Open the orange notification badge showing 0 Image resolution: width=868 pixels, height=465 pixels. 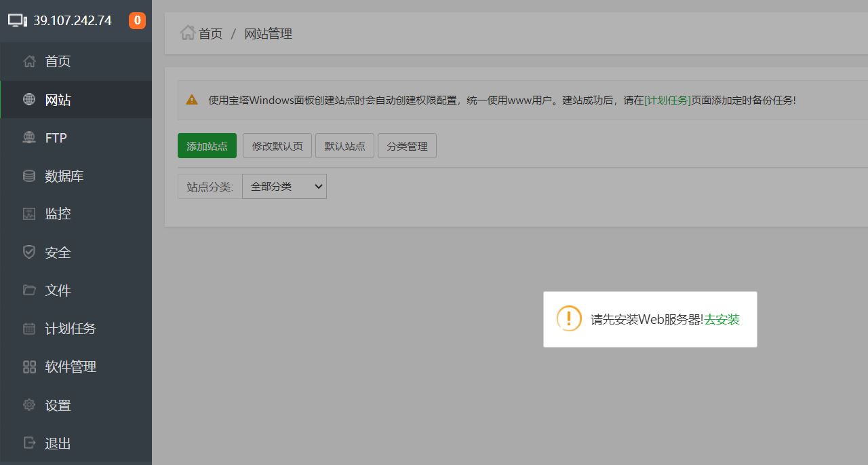coord(138,20)
